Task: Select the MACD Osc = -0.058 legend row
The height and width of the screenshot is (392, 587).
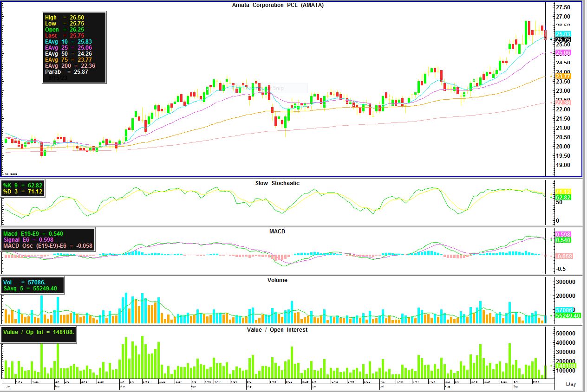Action: click(47, 245)
